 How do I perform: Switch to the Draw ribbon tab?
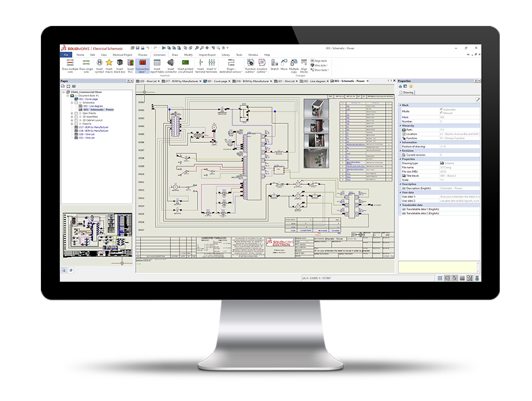[x=174, y=55]
